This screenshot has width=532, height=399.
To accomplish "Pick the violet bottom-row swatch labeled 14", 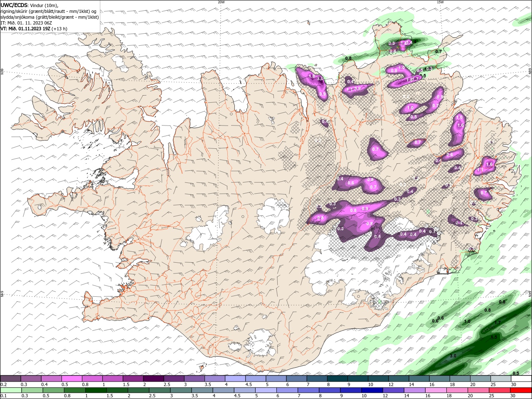I will click(x=414, y=390).
